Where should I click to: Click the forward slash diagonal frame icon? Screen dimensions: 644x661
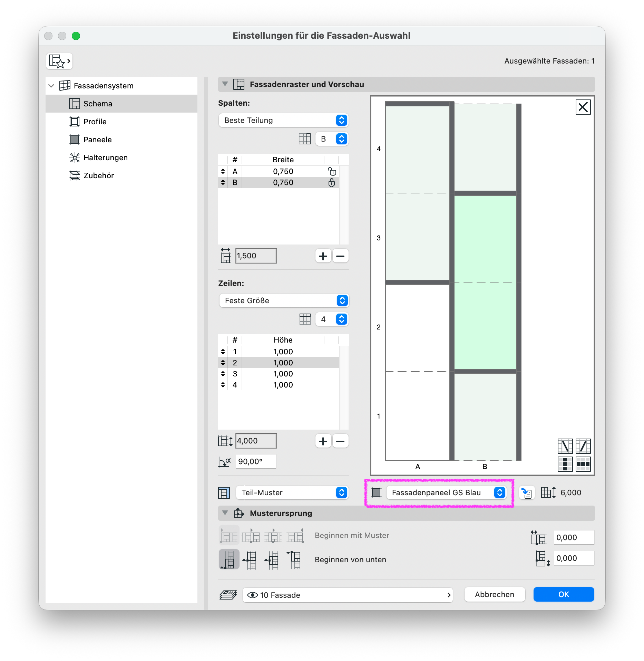583,446
